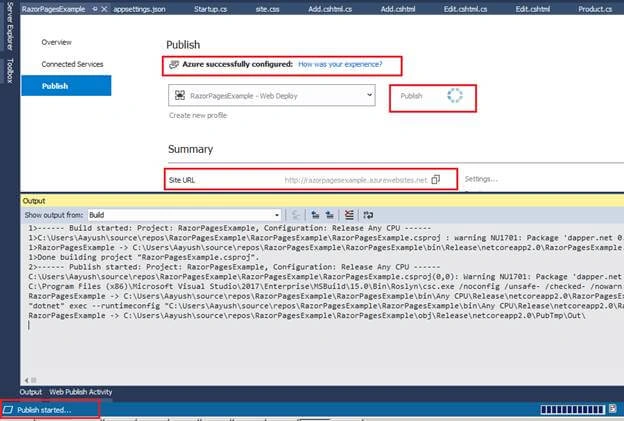Select the Output tab at the bottom

pos(31,392)
